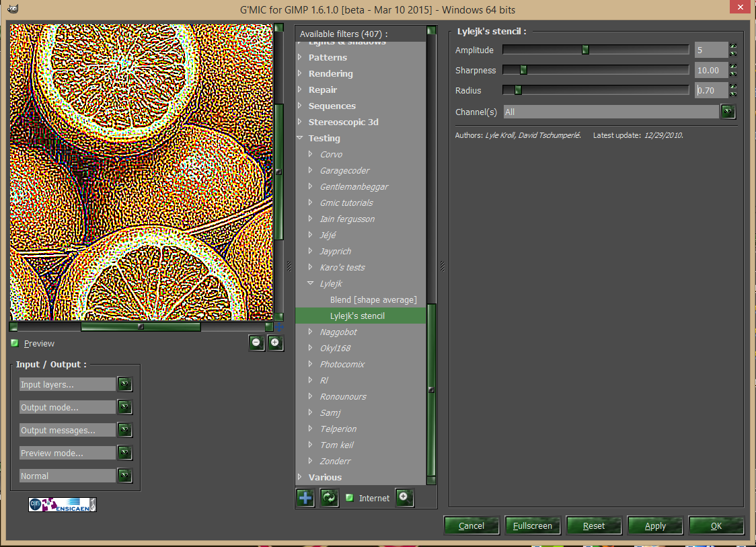756x547 pixels.
Task: Expand the Naggobot folder
Action: click(311, 332)
